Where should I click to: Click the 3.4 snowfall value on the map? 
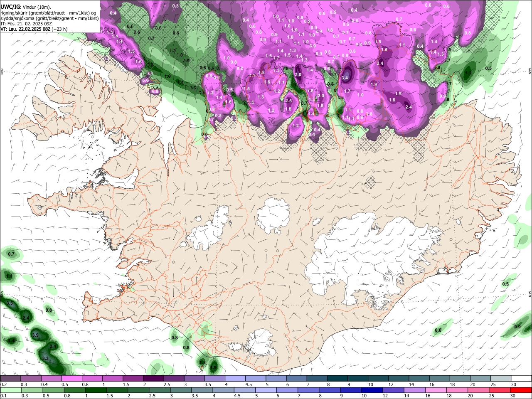click(345, 78)
